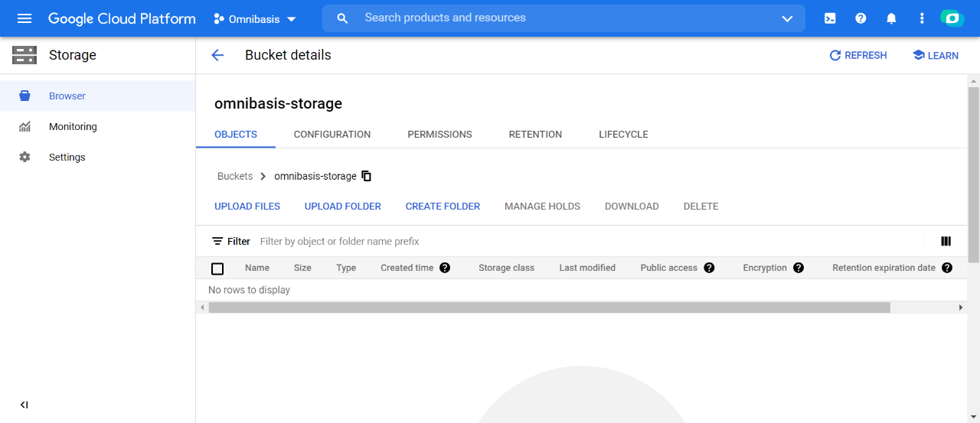Open the three-dot settings and utilities menu

(x=922, y=18)
